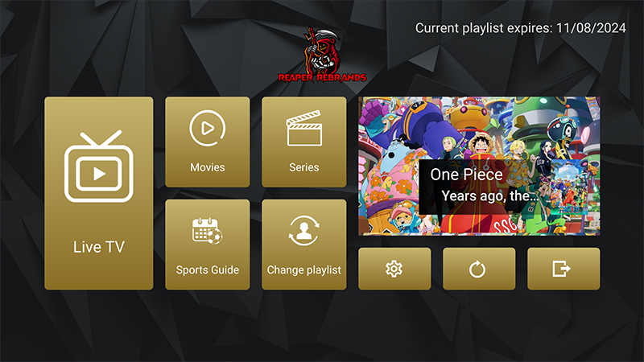
Task: Open the Movies section
Action: (x=208, y=142)
